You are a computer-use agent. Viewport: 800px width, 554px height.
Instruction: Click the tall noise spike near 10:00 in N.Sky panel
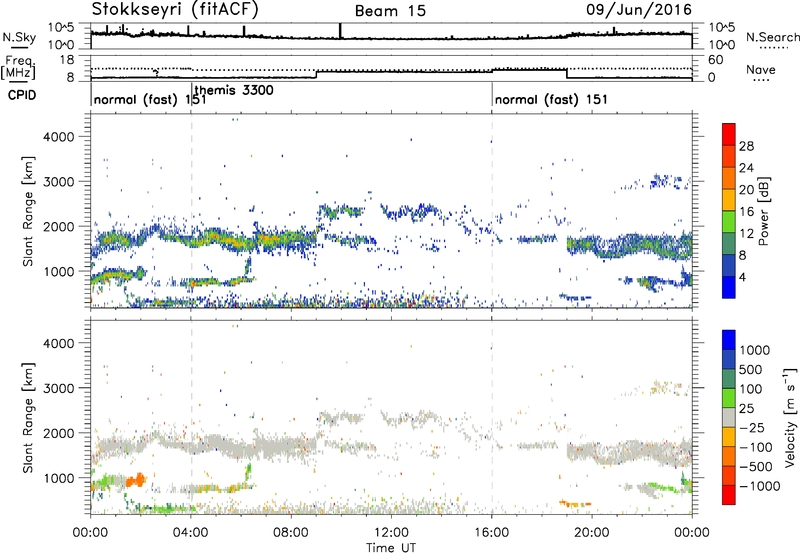coord(340,31)
